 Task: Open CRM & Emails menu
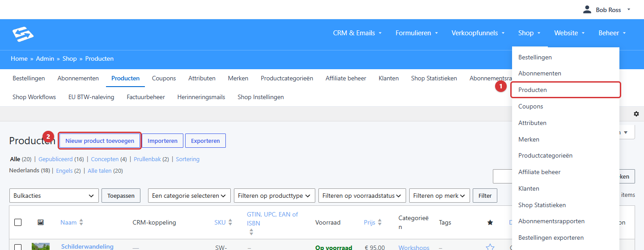[x=357, y=33]
